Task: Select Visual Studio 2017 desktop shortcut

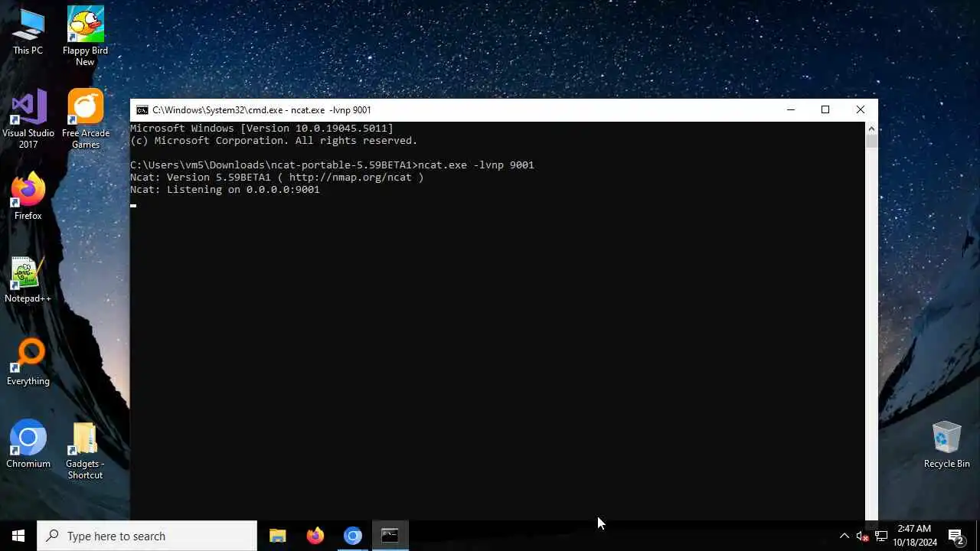Action: 28,119
